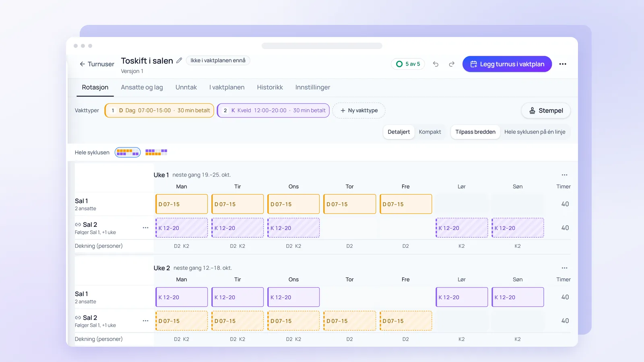Open the Dag 07:00–15:00 shift type chip
644x362 pixels.
pos(159,111)
